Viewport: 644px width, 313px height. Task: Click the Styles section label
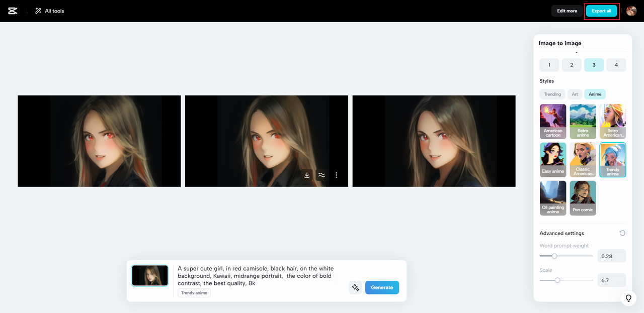pos(546,81)
